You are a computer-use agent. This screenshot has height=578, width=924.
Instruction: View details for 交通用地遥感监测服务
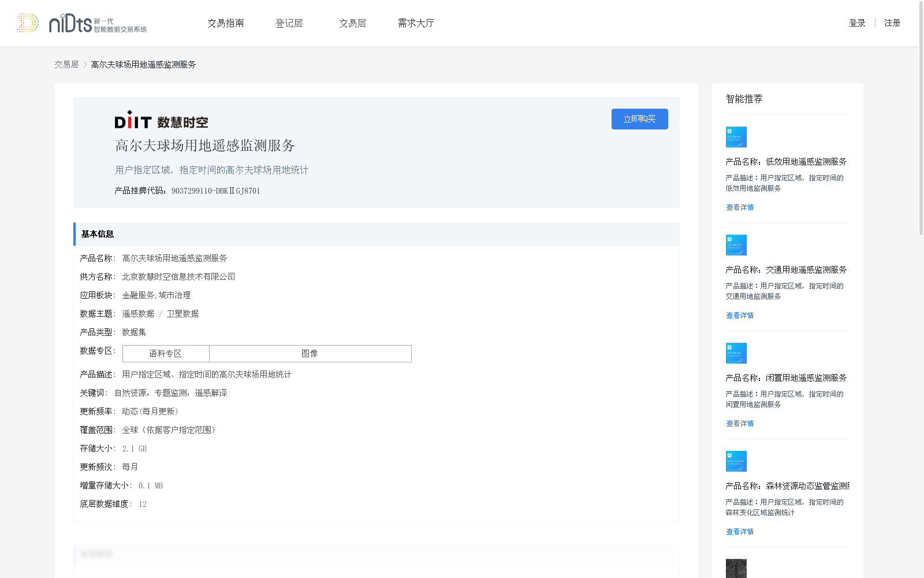tap(740, 316)
